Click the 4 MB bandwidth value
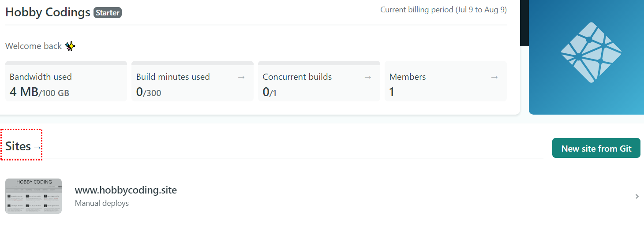 click(24, 92)
